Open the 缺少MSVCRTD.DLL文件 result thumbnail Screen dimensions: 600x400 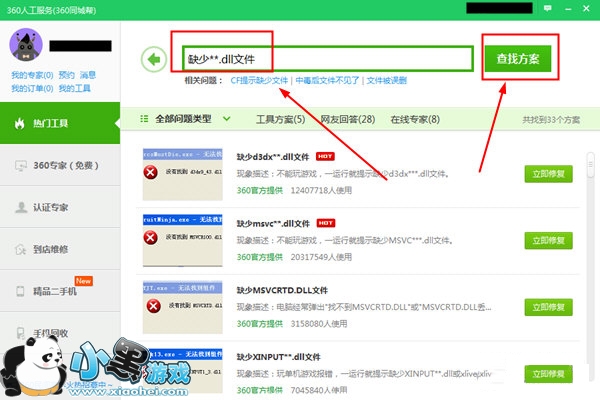click(x=183, y=307)
